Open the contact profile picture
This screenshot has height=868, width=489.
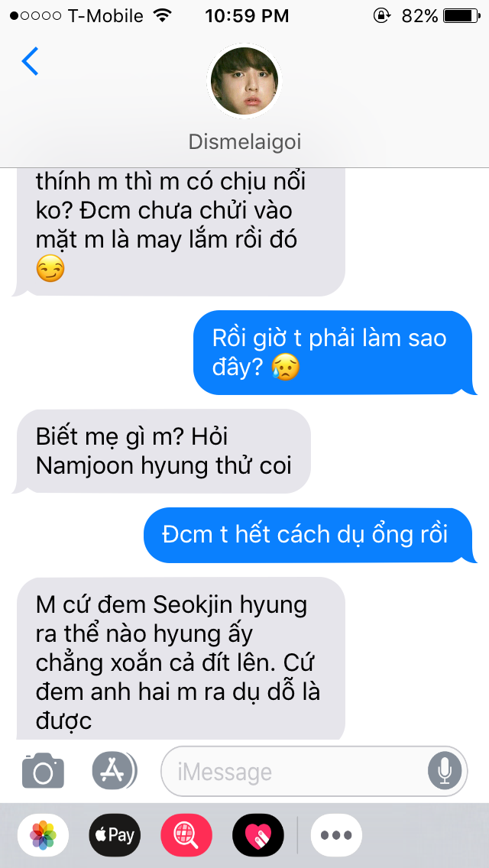pos(244,81)
